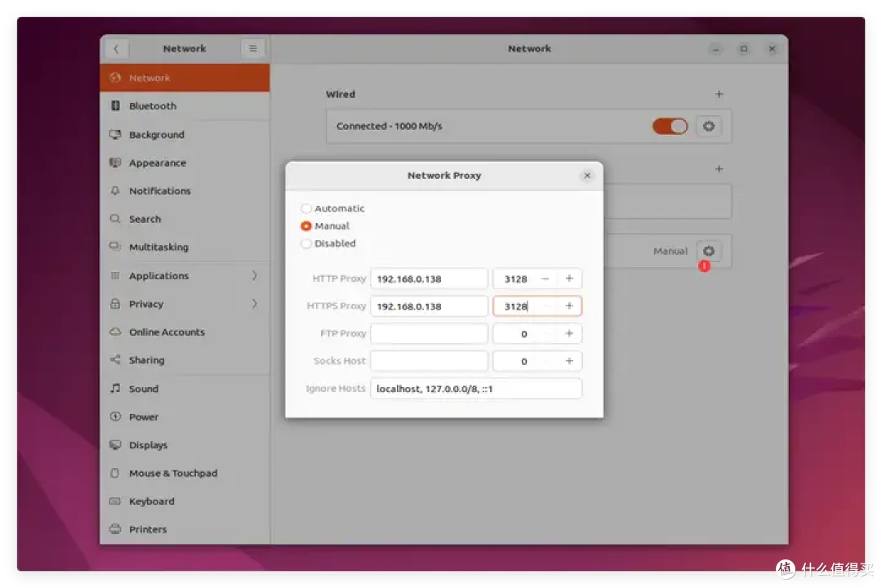Open Wired connection gear settings
882x588 pixels.
pyautogui.click(x=709, y=126)
